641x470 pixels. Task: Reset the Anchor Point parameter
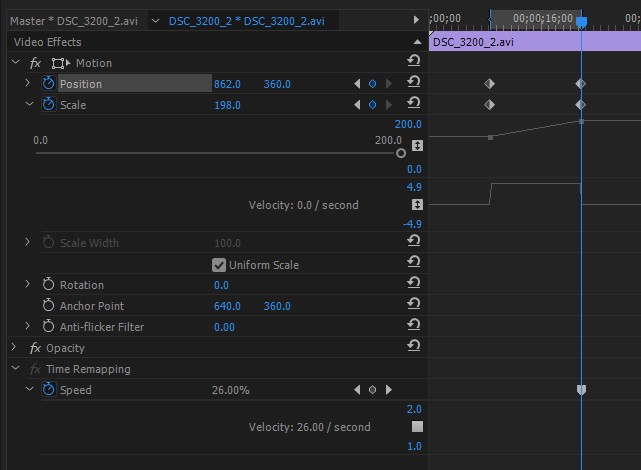[x=414, y=303]
